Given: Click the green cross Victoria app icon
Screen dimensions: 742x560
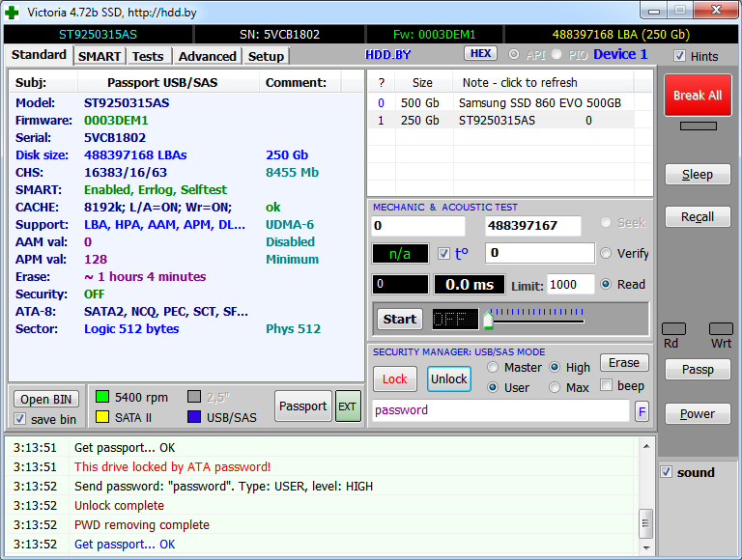Looking at the screenshot, I should [x=12, y=13].
